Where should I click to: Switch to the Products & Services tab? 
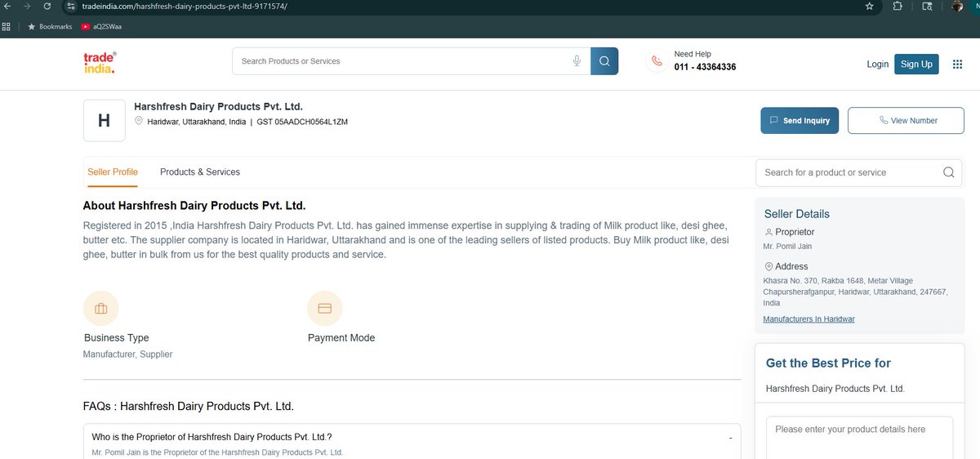[x=200, y=172]
